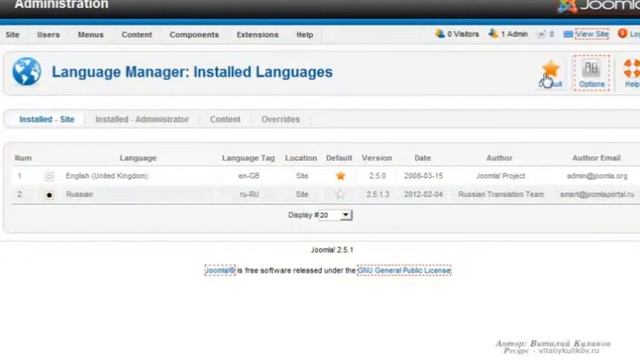Click the Author Email column header

tap(596, 158)
